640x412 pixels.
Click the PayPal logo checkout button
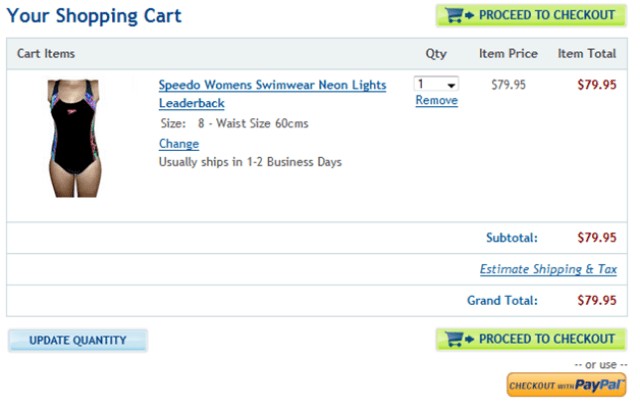567,385
